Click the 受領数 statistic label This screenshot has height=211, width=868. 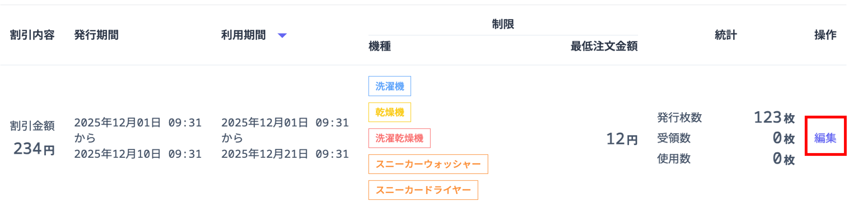[x=674, y=138]
